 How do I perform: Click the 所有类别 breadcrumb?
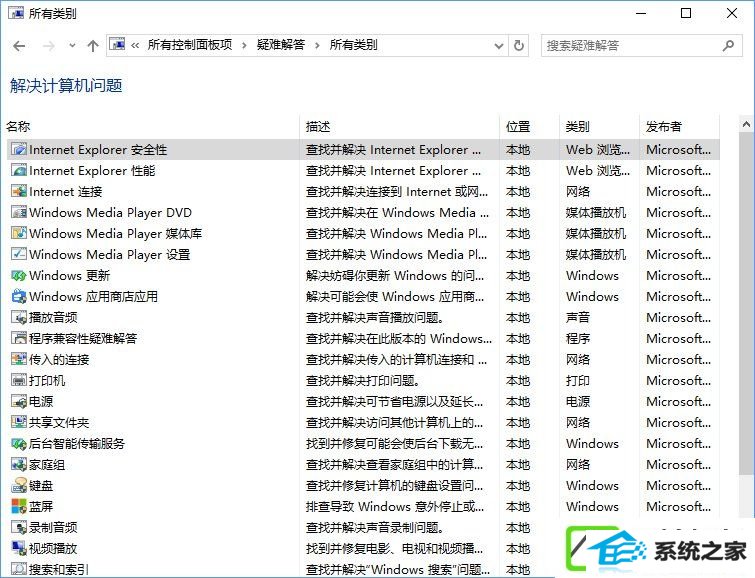point(353,45)
